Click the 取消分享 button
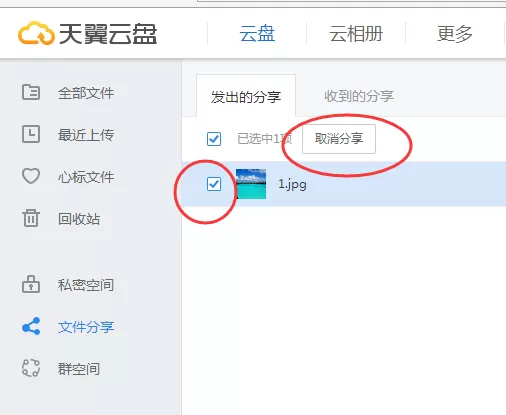Image resolution: width=506 pixels, height=415 pixels. [x=339, y=139]
